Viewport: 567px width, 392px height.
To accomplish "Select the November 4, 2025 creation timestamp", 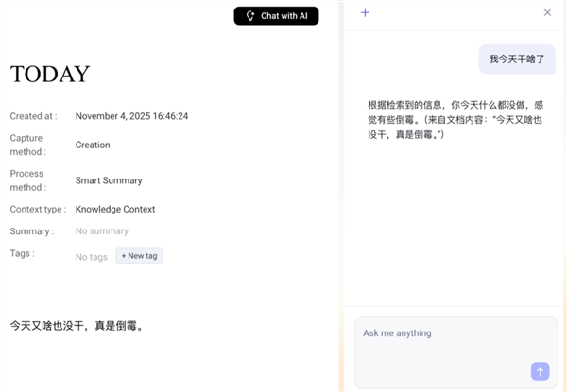I will click(131, 117).
